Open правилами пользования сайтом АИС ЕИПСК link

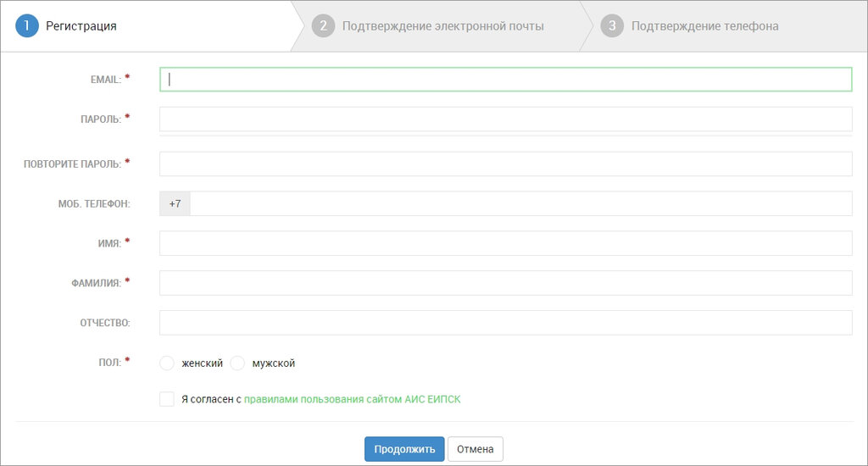tap(352, 399)
